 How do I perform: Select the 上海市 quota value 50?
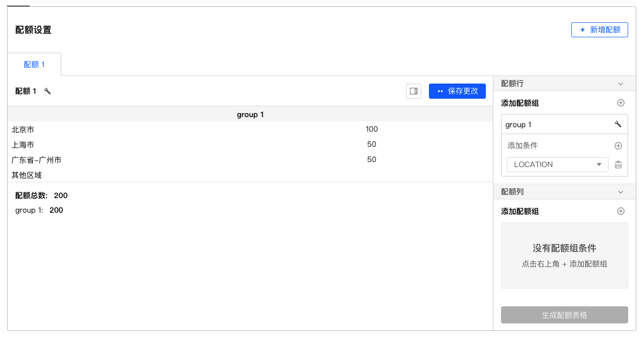coord(372,144)
